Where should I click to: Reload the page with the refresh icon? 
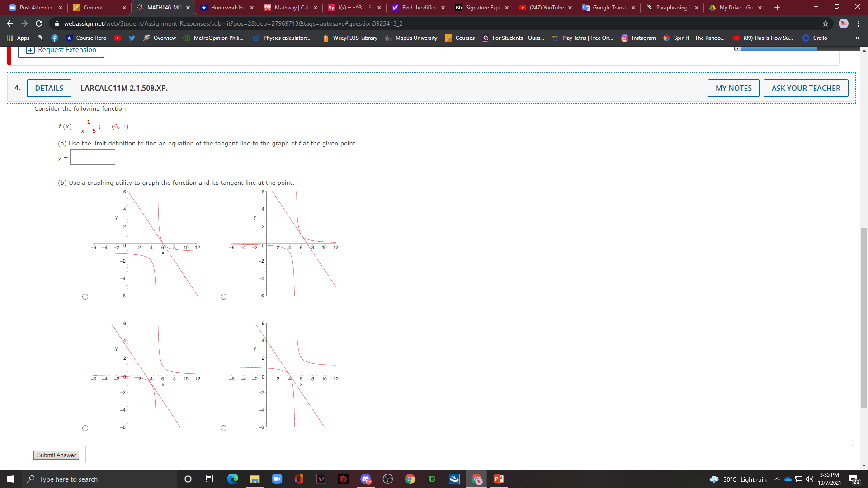pos(39,23)
